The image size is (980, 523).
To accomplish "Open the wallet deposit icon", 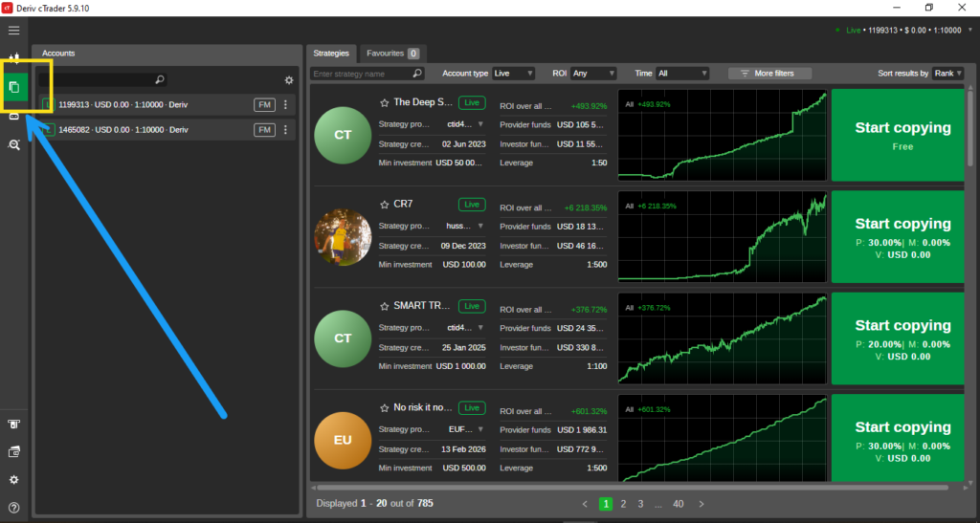I will pyautogui.click(x=13, y=452).
